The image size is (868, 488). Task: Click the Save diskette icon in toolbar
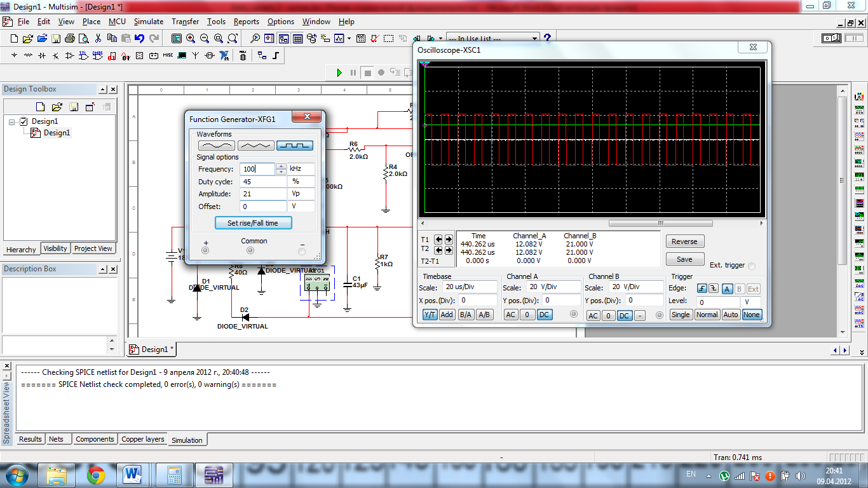coord(56,38)
